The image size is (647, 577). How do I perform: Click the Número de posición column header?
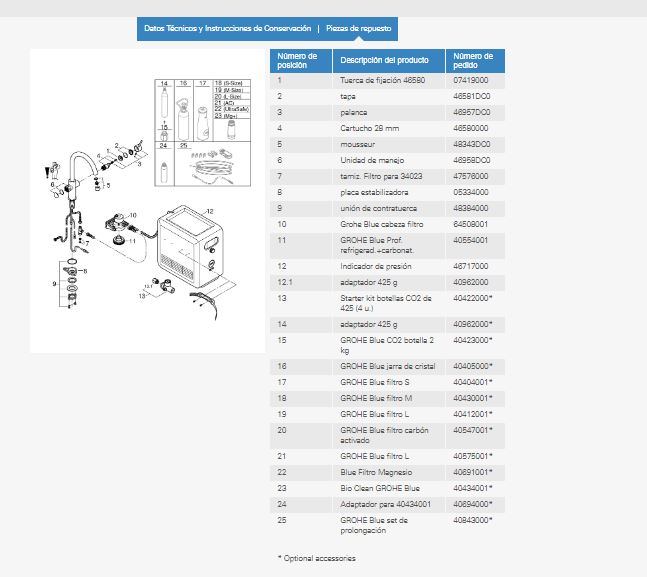click(x=301, y=61)
